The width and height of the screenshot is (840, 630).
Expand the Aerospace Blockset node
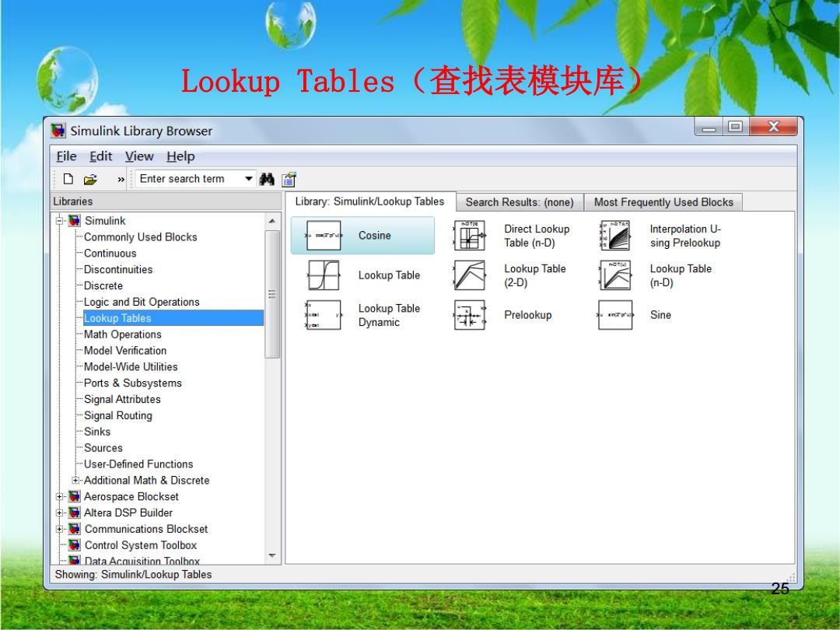[60, 496]
